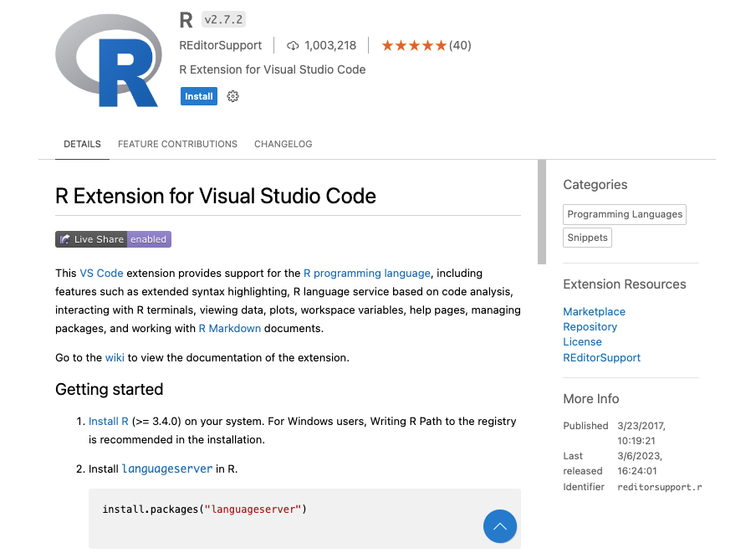Open the VS Code link
This screenshot has width=756, height=558.
[101, 273]
